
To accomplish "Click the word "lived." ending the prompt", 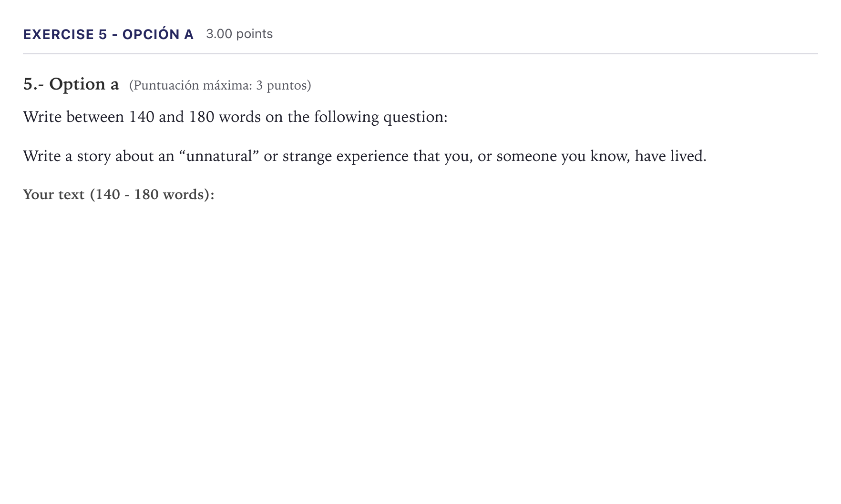I will click(x=688, y=156).
